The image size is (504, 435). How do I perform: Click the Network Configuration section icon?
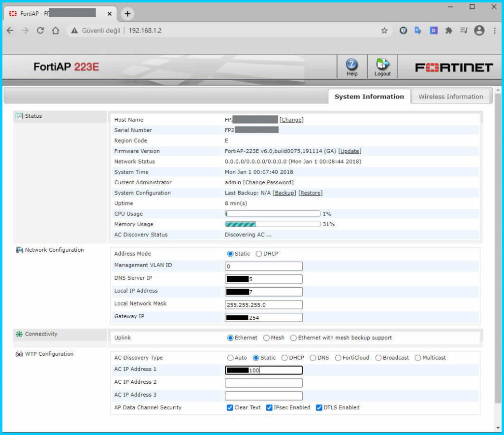point(19,250)
